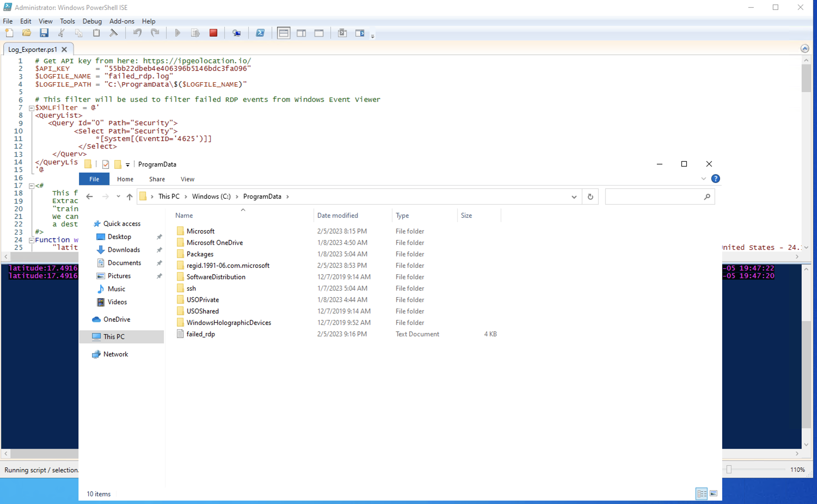This screenshot has height=504, width=817.
Task: Collapse the $XMLFilter block on line 7
Action: pyautogui.click(x=31, y=108)
